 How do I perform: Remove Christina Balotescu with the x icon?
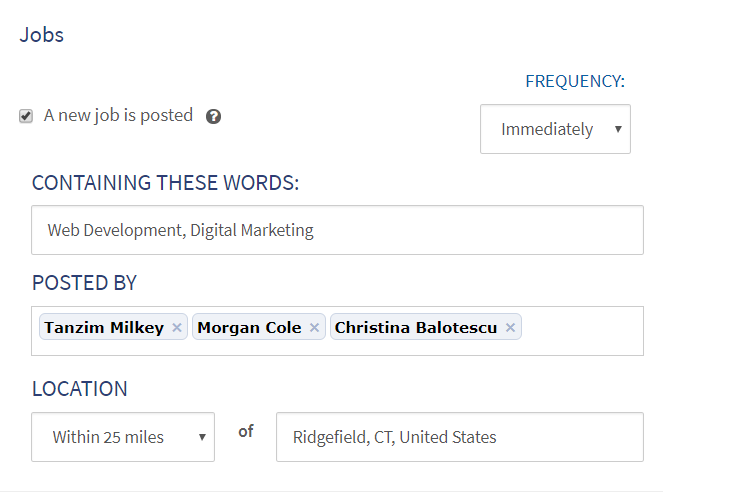pos(510,328)
